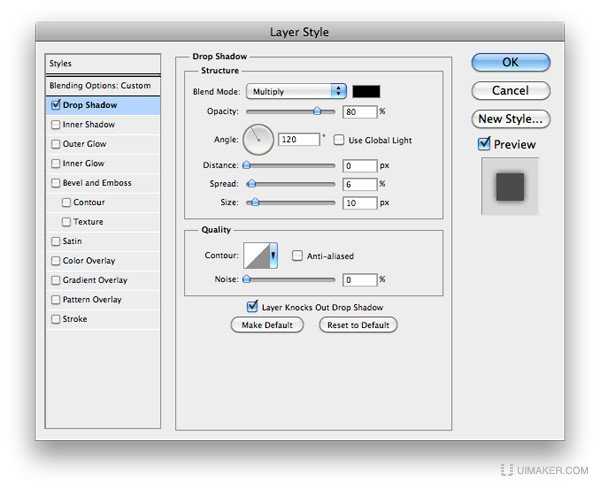Click the Distance slider handle
Screen dimensions: 600x489
pos(247,165)
